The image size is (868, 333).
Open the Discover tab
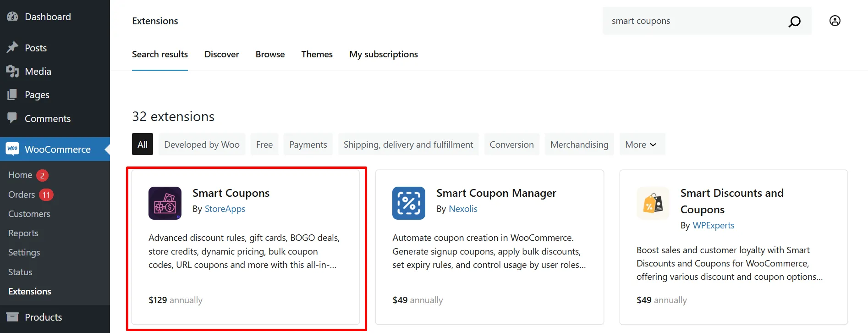point(222,54)
